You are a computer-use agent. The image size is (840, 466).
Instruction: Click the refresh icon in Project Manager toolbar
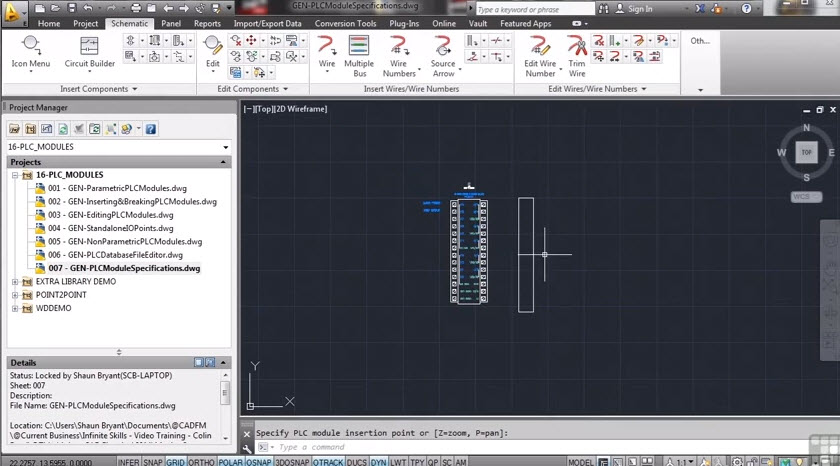(63, 129)
